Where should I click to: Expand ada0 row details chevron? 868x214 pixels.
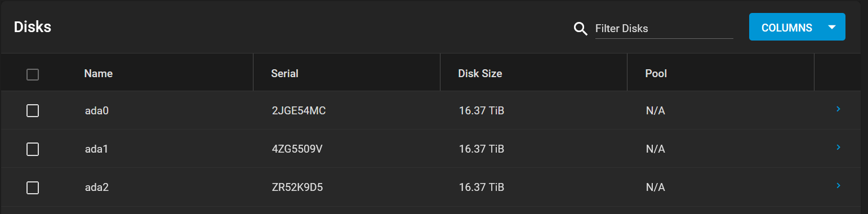tap(838, 109)
